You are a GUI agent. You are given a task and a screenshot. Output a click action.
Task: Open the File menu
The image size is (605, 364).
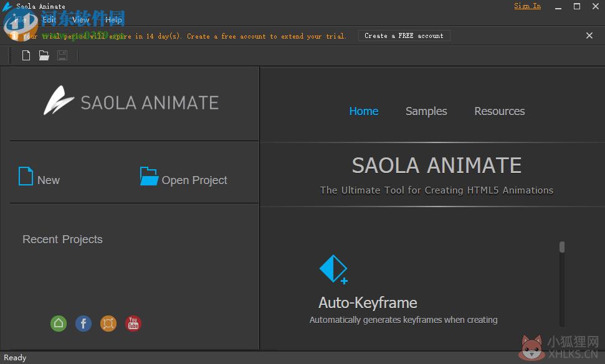20,20
